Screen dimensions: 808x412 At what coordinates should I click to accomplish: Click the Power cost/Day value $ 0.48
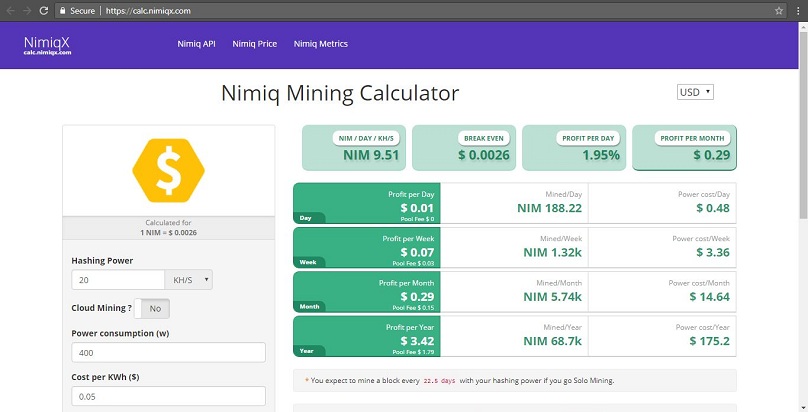(x=713, y=208)
